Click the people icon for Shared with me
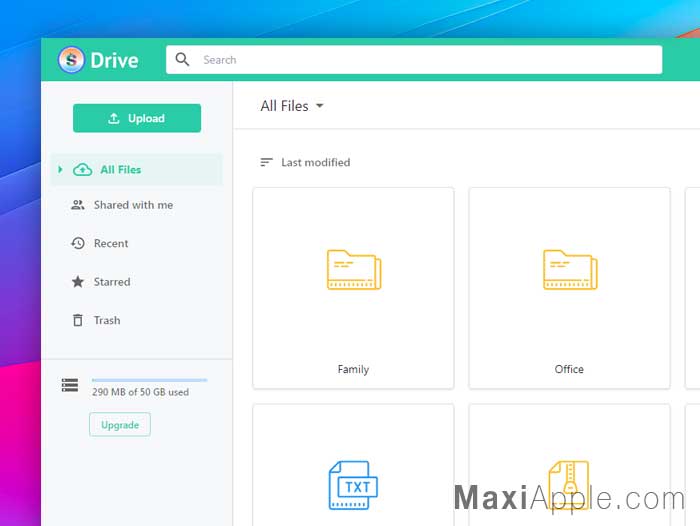The height and width of the screenshot is (526, 700). (x=78, y=205)
